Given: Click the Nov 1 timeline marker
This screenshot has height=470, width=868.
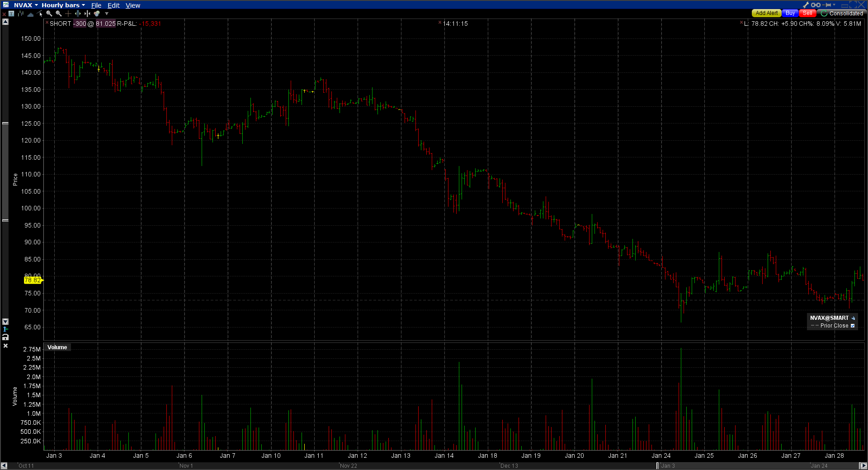Looking at the screenshot, I should 185,466.
